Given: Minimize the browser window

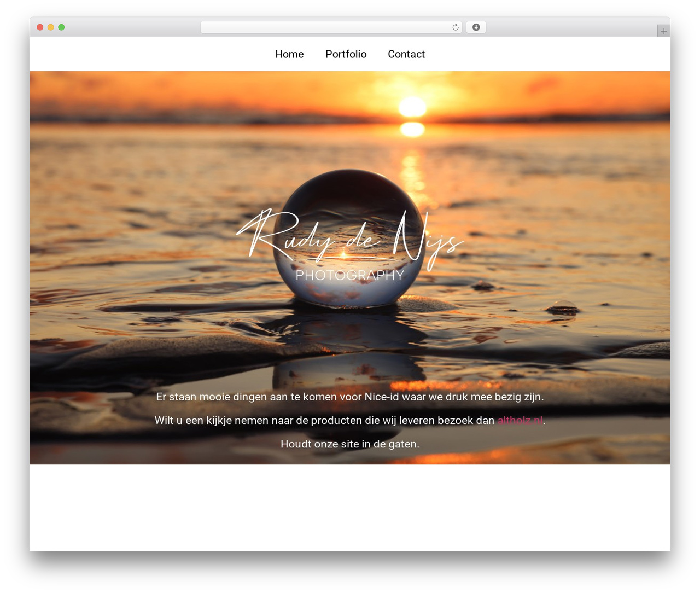Looking at the screenshot, I should (x=51, y=27).
